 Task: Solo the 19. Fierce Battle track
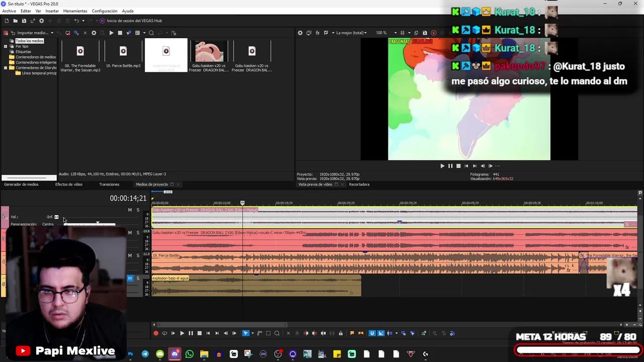click(138, 255)
